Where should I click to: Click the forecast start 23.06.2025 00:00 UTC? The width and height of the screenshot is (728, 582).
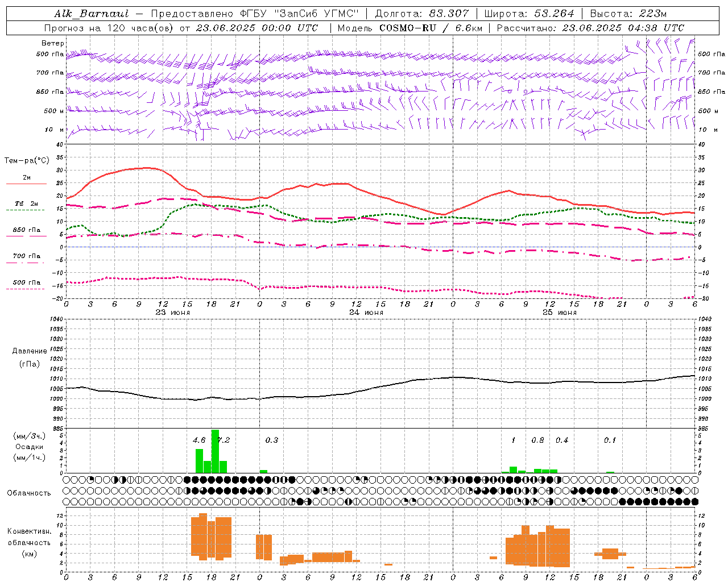pyautogui.click(x=257, y=28)
